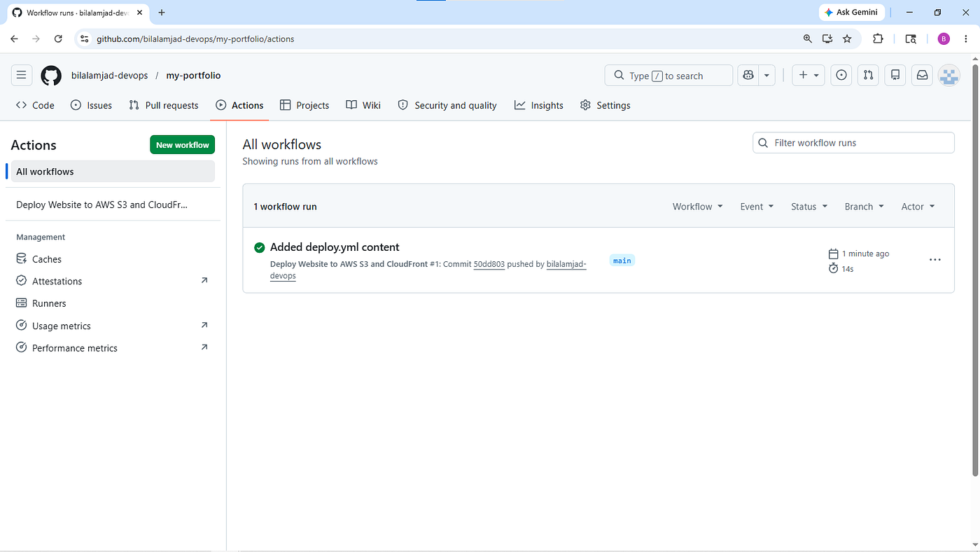
Task: Open the repository Settings tab
Action: (605, 105)
